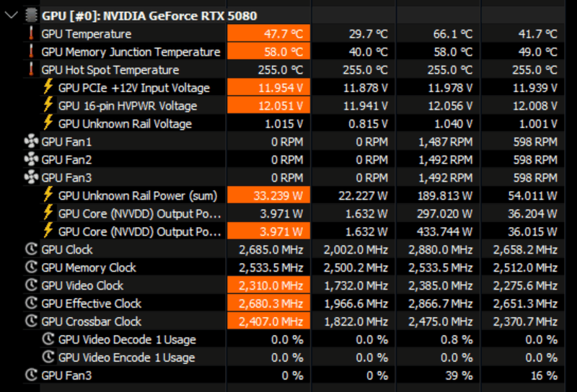Select the GPU Unknown Rail Power (sum) label
This screenshot has height=392, width=577.
[138, 195]
